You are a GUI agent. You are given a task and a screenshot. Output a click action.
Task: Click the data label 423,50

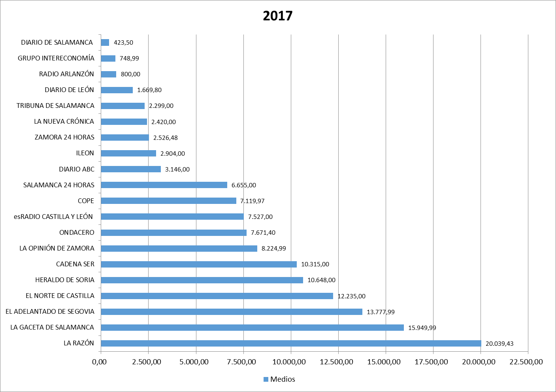pos(123,43)
